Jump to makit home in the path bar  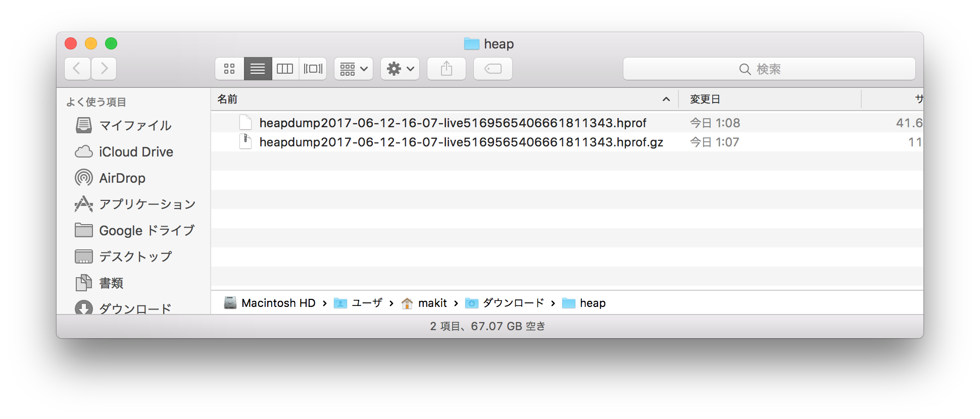(424, 303)
